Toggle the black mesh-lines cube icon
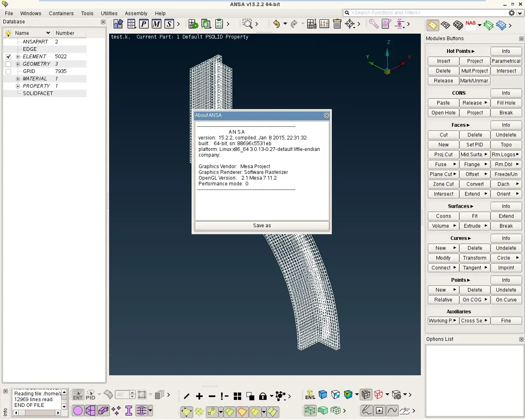Viewport: 525px width, 420px height. [366, 395]
